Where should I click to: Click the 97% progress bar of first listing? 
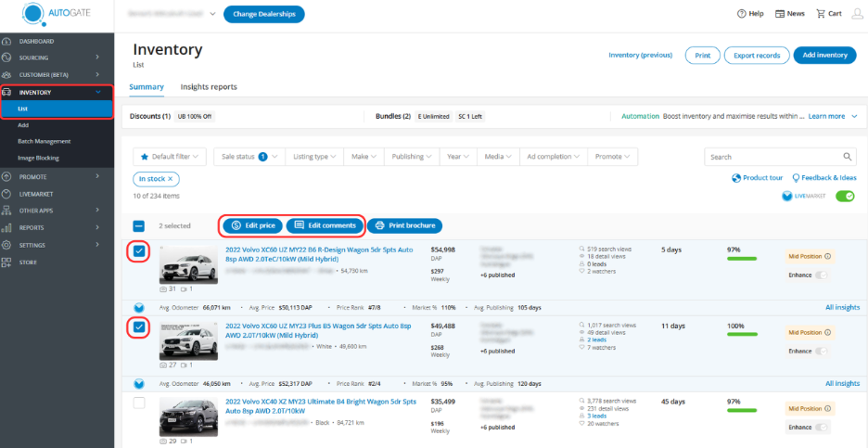[747, 259]
